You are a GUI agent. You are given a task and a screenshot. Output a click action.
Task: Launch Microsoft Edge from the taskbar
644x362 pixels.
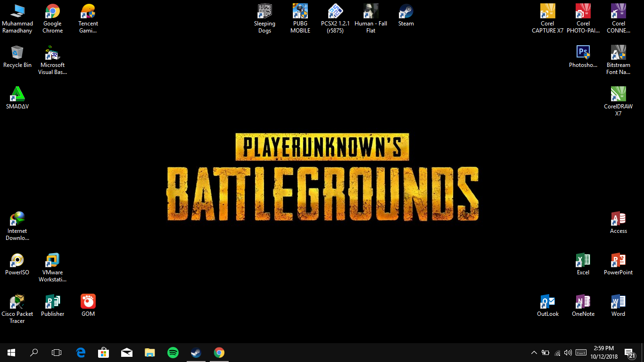[x=81, y=353]
